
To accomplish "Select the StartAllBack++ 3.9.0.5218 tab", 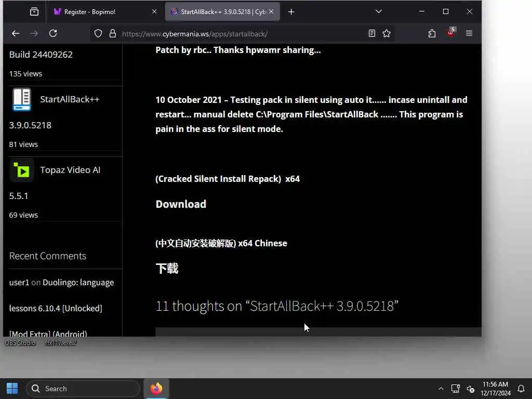I will coord(222,12).
